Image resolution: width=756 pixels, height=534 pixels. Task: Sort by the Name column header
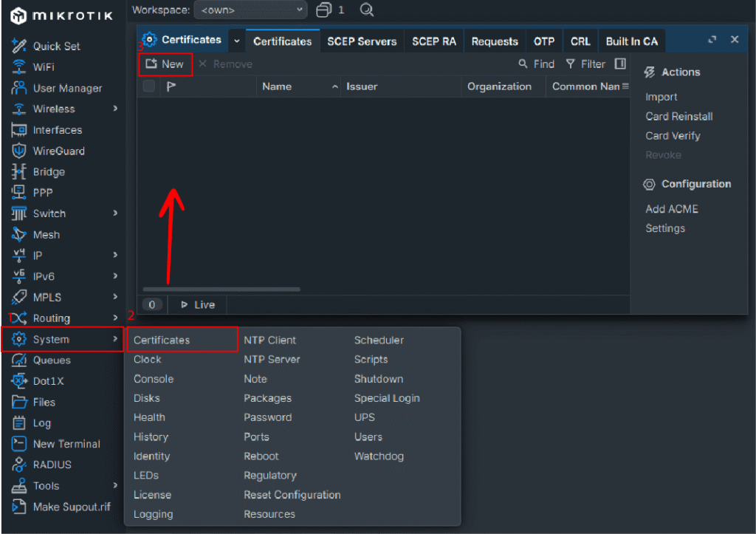298,86
